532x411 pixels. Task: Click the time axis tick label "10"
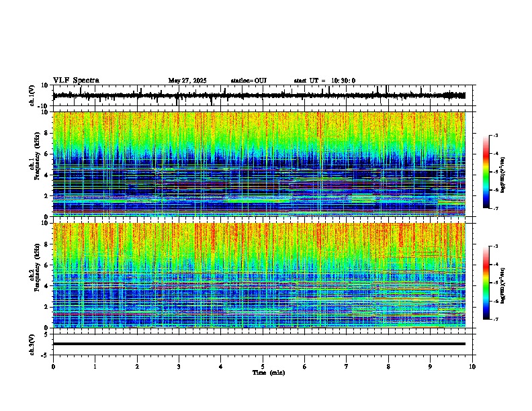point(472,367)
